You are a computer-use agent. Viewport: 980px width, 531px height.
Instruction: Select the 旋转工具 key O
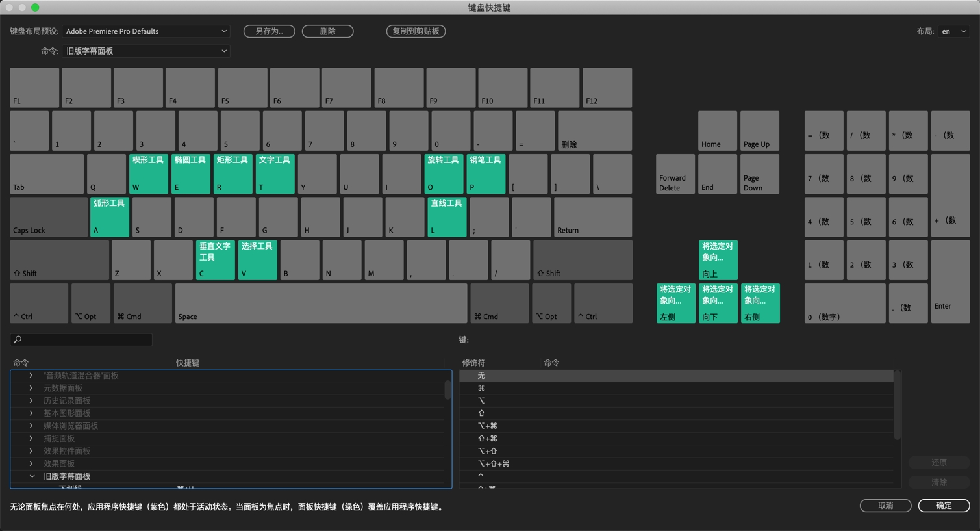coord(444,174)
